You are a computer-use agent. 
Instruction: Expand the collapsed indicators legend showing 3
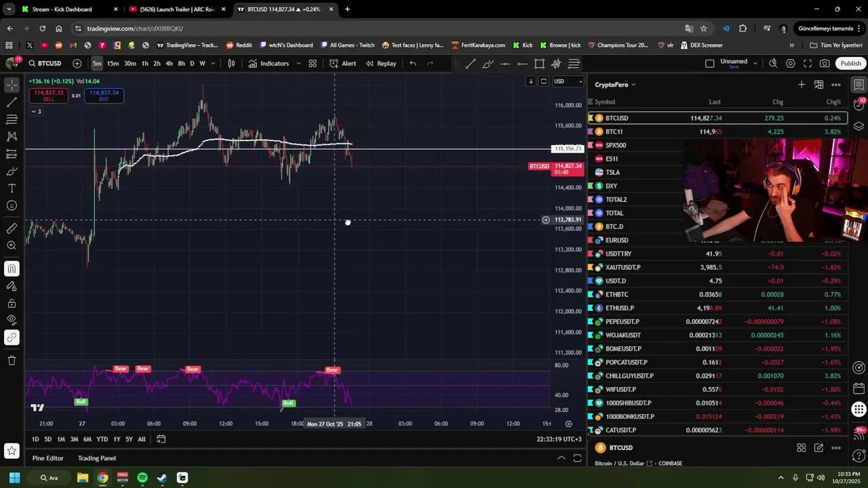[36, 111]
